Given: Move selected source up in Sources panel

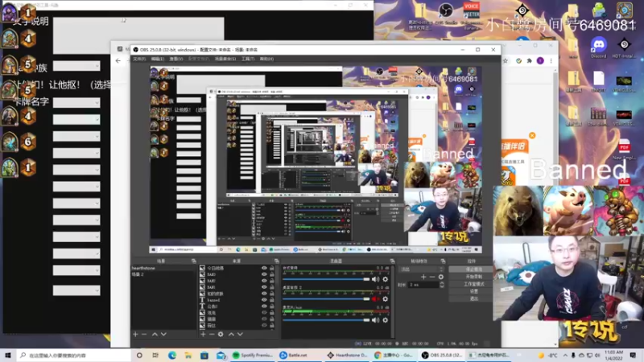Looking at the screenshot, I should pos(231,335).
